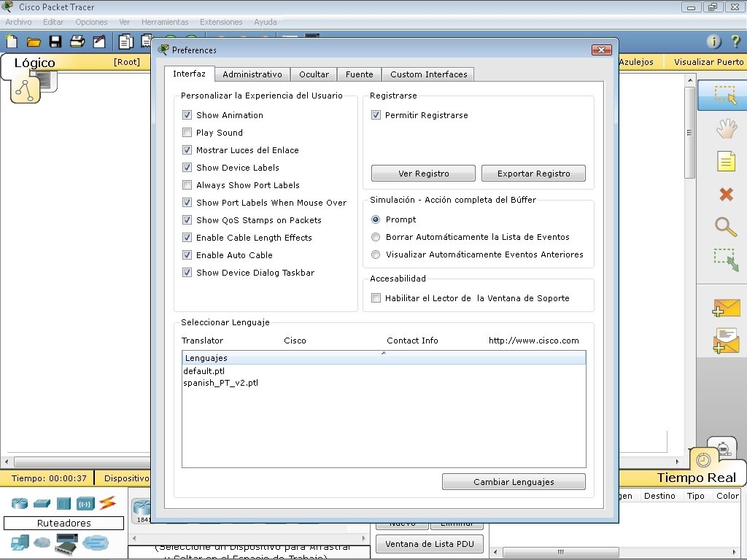The image size is (747, 560).
Task: Click the Copy toolbar icon
Action: 125,42
